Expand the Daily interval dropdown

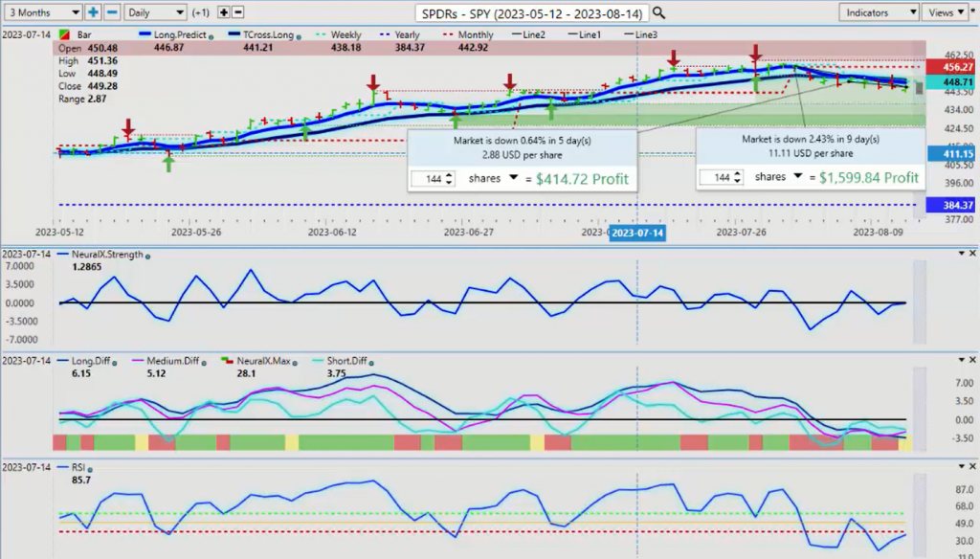(155, 12)
